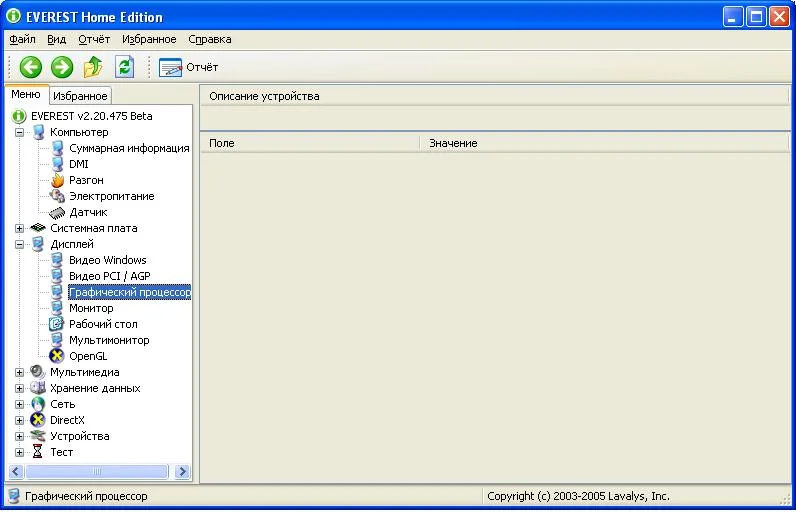This screenshot has width=796, height=512.
Task: Open the Отчёт report toolbar button
Action: [188, 67]
